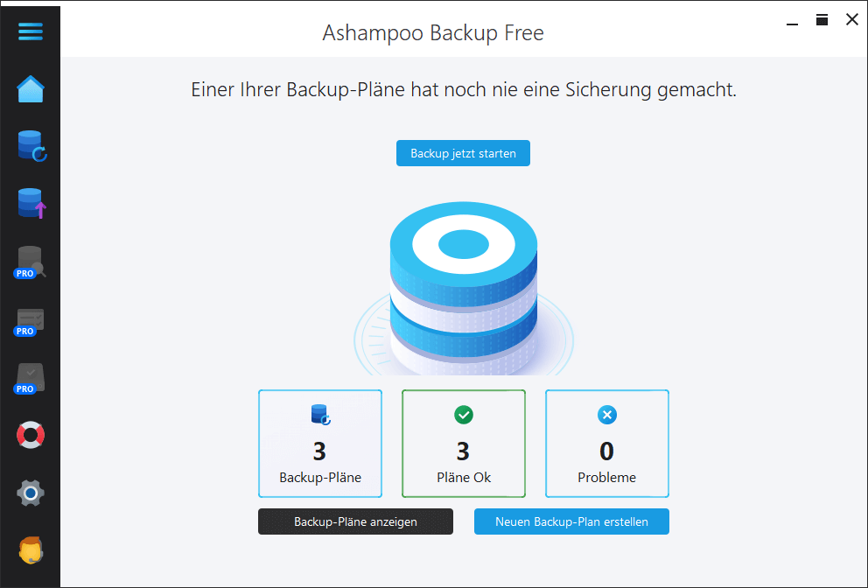This screenshot has height=588, width=868.
Task: Open support agent icon at sidebar bottom
Action: click(x=31, y=550)
